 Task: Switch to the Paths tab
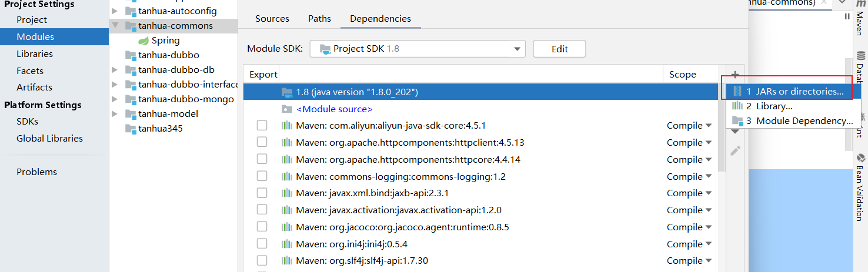319,19
